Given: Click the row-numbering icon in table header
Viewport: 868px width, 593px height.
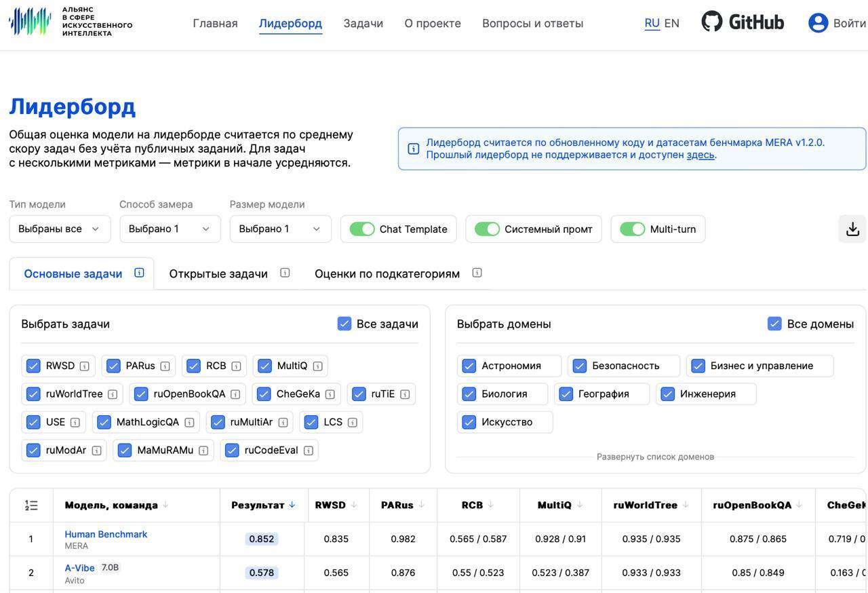Looking at the screenshot, I should click(31, 504).
